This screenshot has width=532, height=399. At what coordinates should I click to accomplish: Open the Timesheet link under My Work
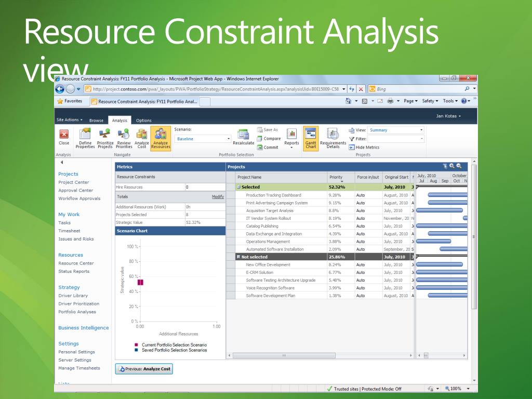(69, 231)
